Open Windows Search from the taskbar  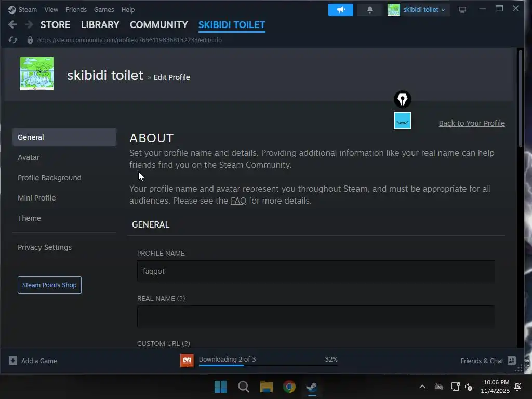click(x=244, y=387)
